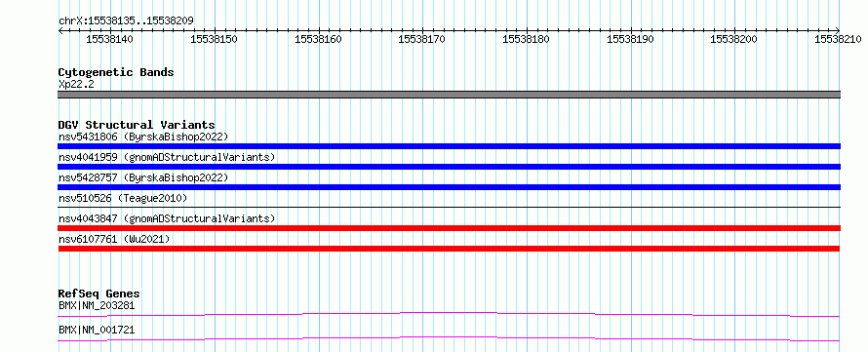Click the Xp22.2 band label
This screenshot has height=352, width=868.
[77, 84]
